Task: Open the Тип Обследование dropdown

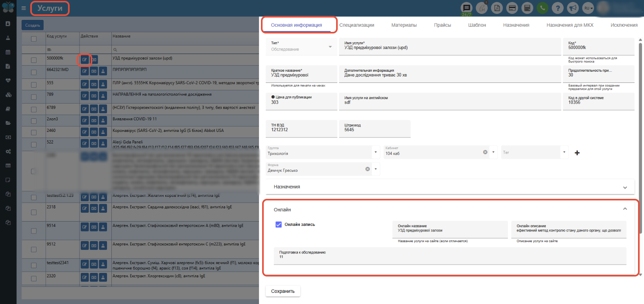Action: point(302,47)
